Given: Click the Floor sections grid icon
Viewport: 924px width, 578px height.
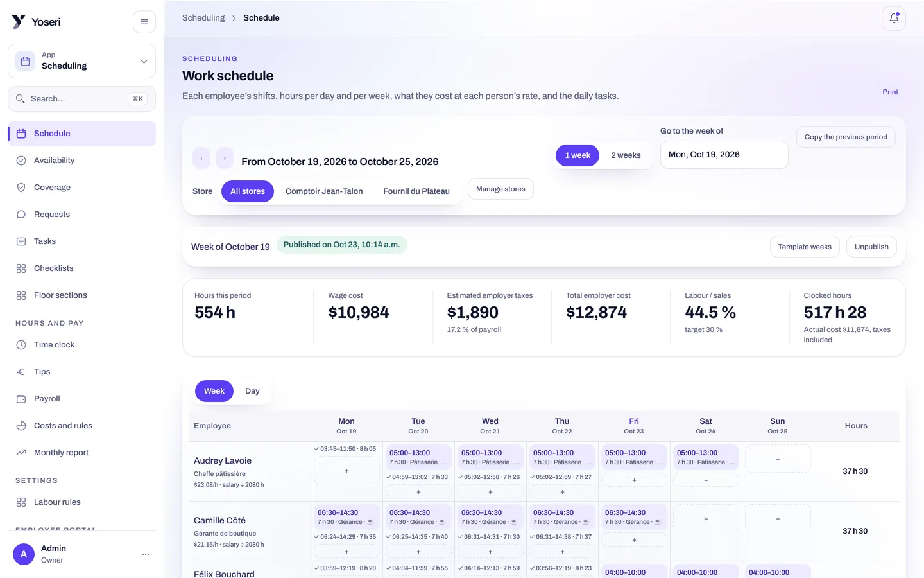Looking at the screenshot, I should point(21,295).
